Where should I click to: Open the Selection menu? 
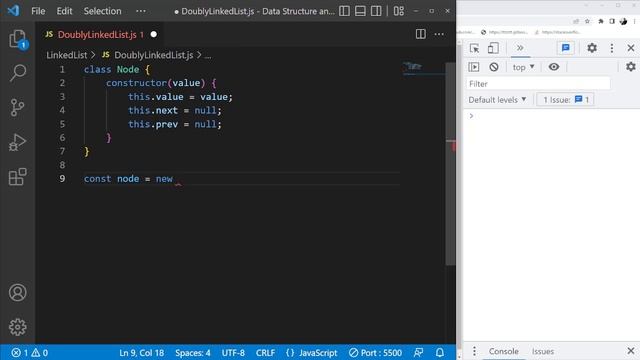[102, 11]
